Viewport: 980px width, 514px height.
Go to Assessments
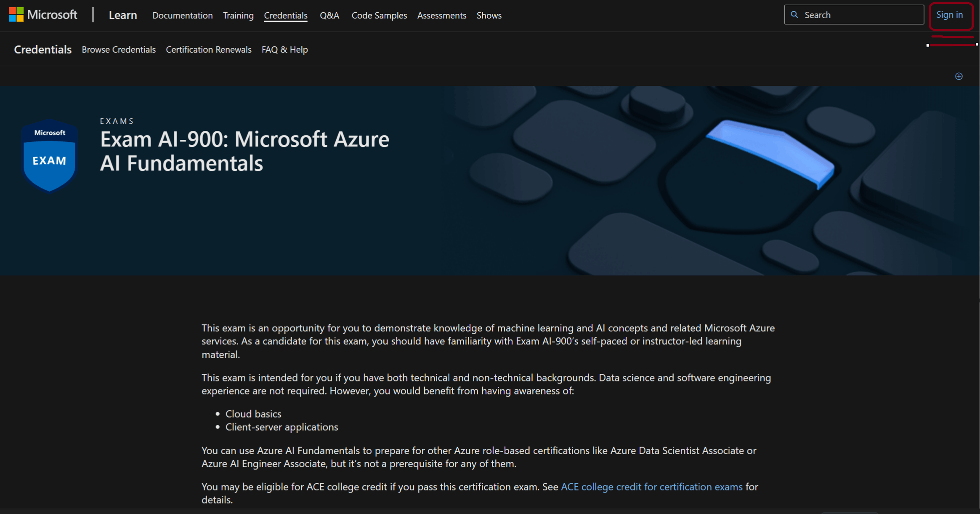click(x=442, y=16)
